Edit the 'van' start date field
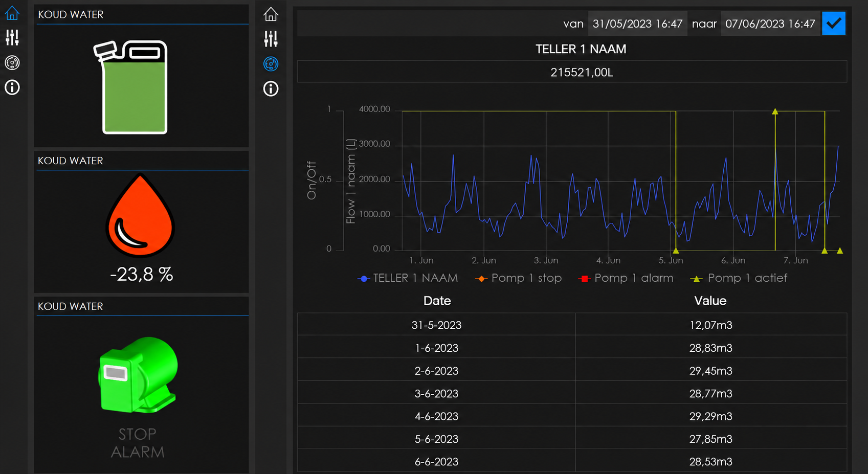This screenshot has height=474, width=868. (x=637, y=24)
